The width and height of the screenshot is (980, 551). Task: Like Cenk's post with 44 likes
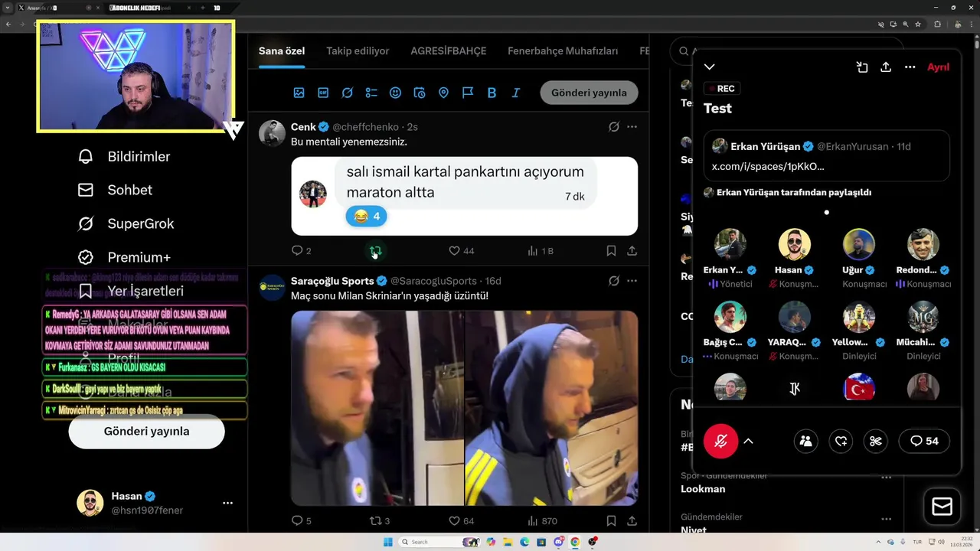pos(462,250)
